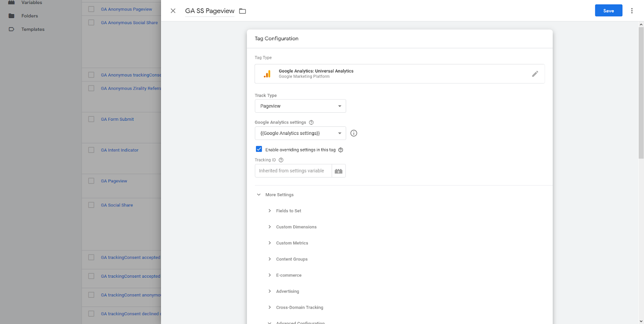Viewport: 644px width, 324px height.
Task: Open Templates in the left sidebar
Action: point(33,29)
